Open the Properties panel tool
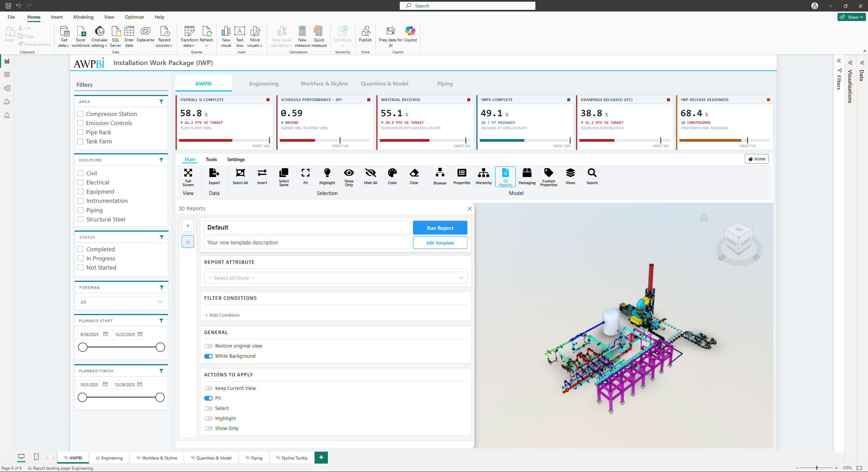The width and height of the screenshot is (868, 472). [461, 177]
